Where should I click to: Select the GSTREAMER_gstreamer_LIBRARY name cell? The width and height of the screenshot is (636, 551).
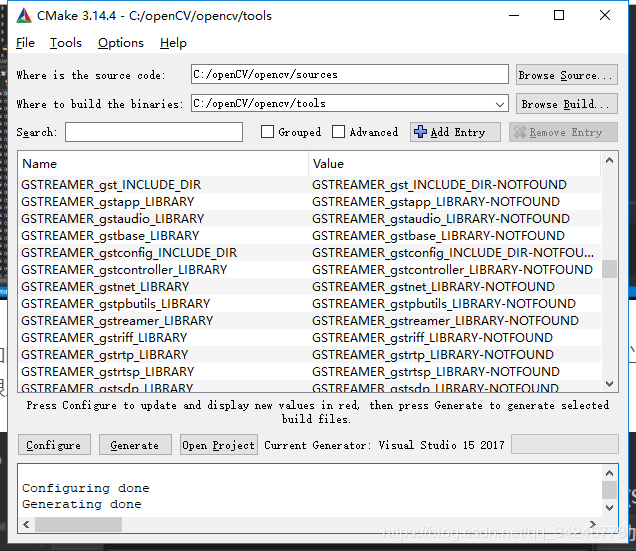pos(163,321)
